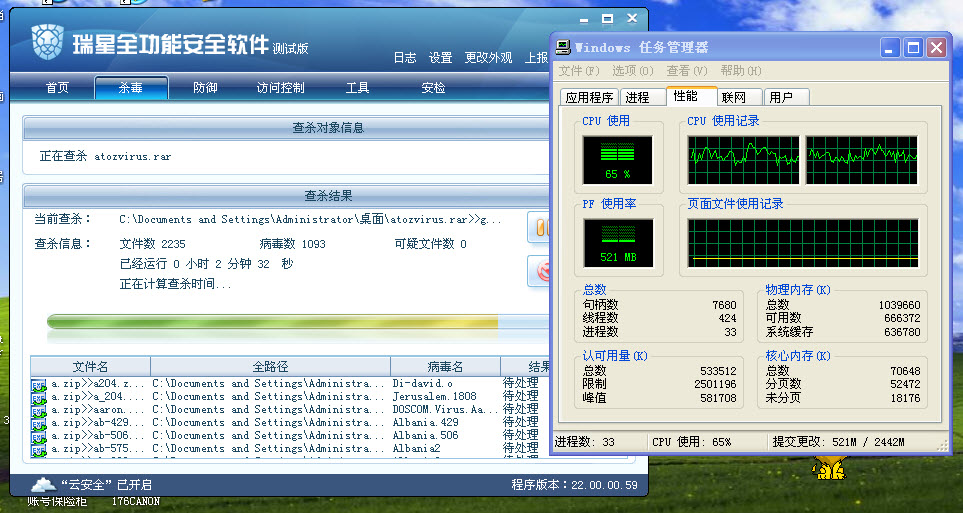This screenshot has height=513, width=963.
Task: Select the 杀毒 antivirus tab
Action: coord(131,88)
